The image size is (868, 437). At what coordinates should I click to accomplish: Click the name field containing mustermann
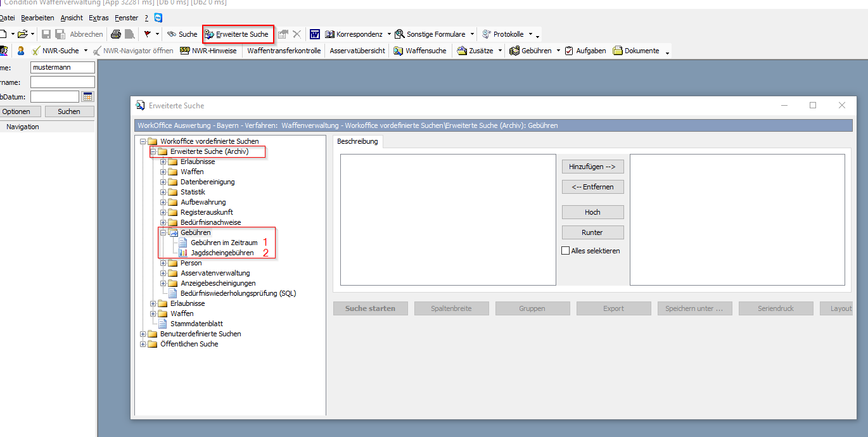(x=62, y=67)
